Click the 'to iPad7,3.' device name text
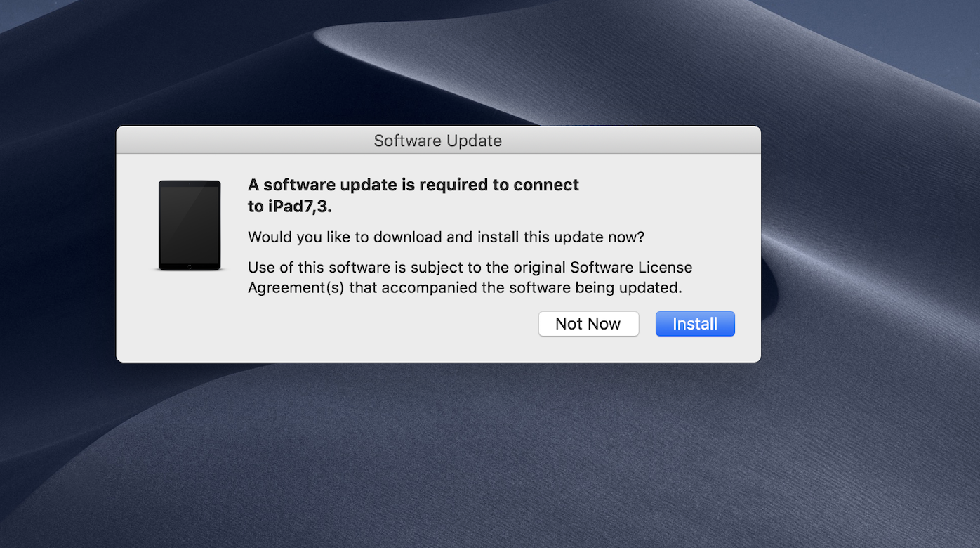The image size is (980, 548). coord(290,207)
